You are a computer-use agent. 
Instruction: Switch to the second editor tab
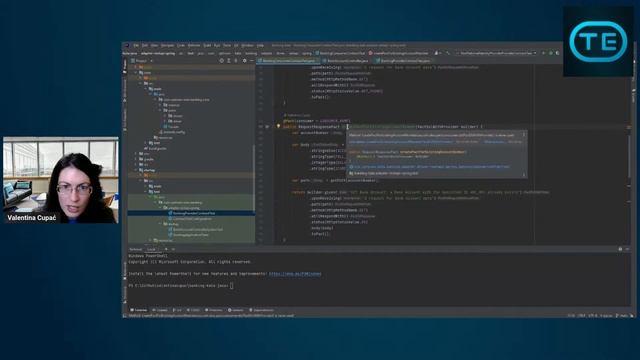(x=348, y=61)
